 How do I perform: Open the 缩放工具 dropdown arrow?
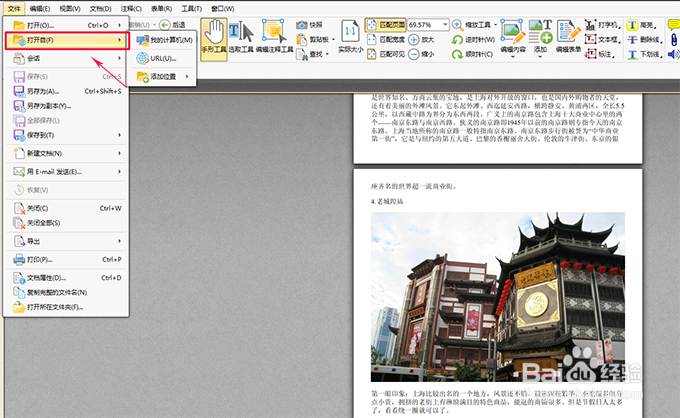(495, 25)
